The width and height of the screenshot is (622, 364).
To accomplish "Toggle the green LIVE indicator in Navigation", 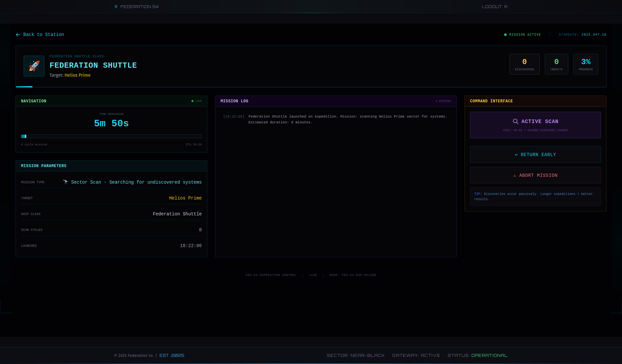I will [x=192, y=101].
